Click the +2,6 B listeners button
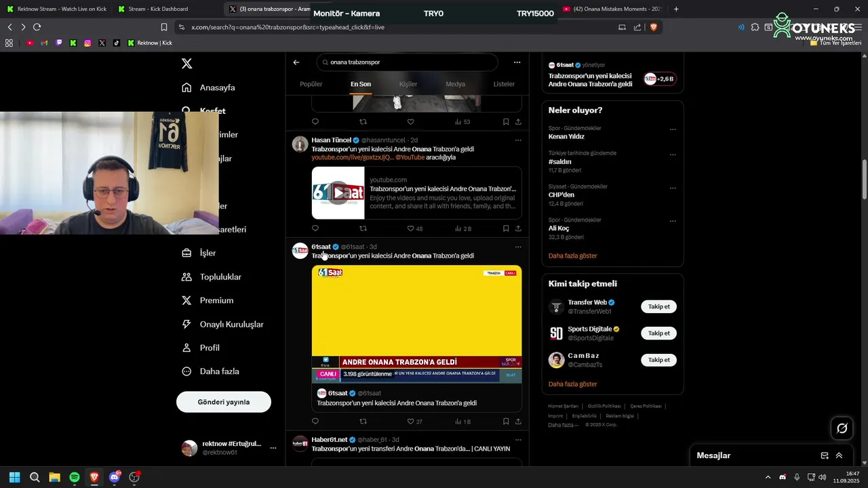 (659, 79)
